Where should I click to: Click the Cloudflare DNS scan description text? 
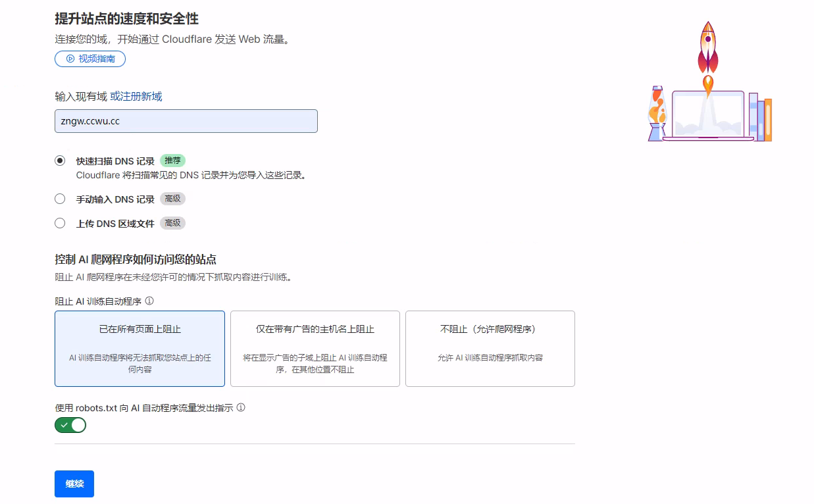coord(191,175)
